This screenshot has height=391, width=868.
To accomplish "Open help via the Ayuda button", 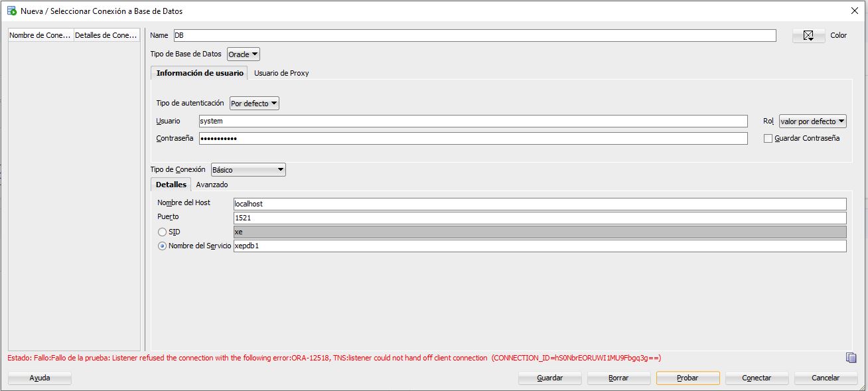I will 40,378.
